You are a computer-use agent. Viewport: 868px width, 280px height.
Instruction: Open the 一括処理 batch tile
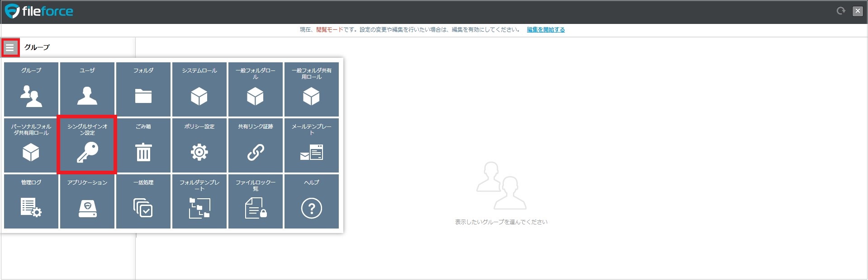click(x=143, y=201)
